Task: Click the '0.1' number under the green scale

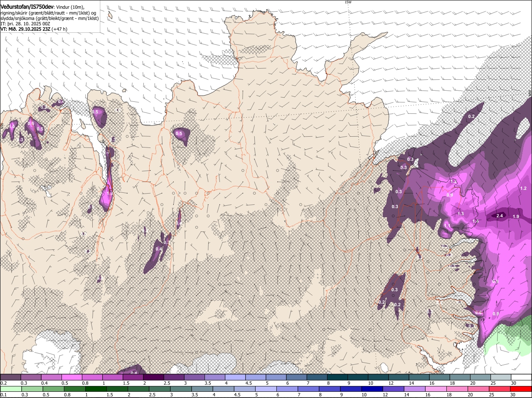Action: point(3,395)
